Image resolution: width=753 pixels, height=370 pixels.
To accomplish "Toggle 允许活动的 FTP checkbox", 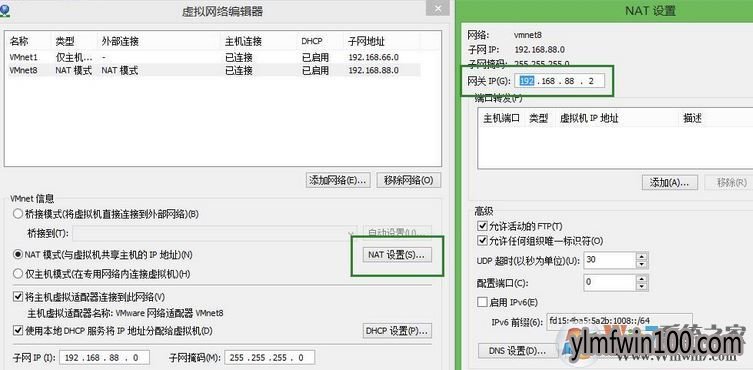I will click(x=482, y=226).
